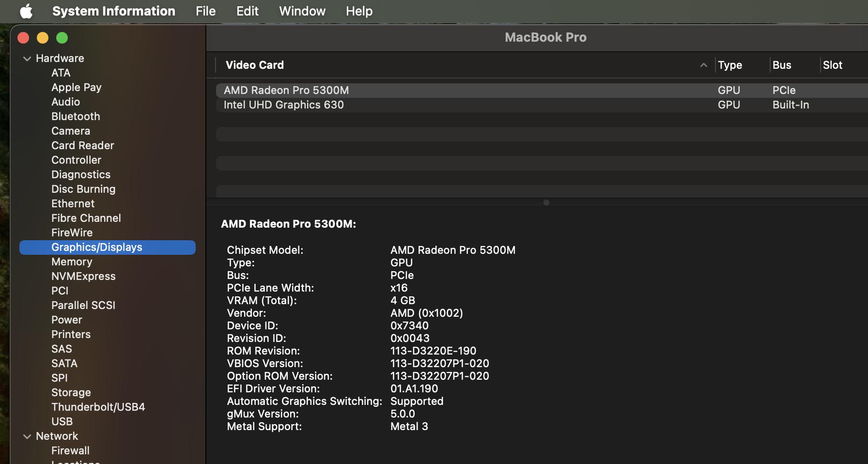Viewport: 868px width, 464px height.
Task: Sort by the Type column header
Action: tap(730, 65)
